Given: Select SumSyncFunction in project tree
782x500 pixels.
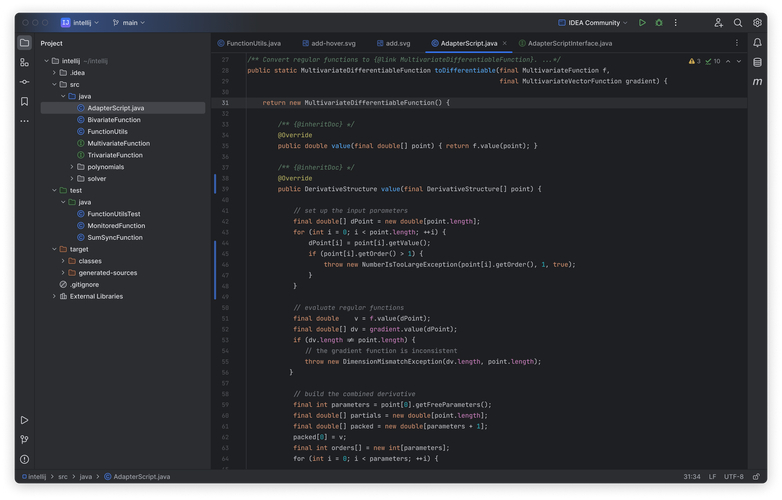Looking at the screenshot, I should [x=115, y=238].
